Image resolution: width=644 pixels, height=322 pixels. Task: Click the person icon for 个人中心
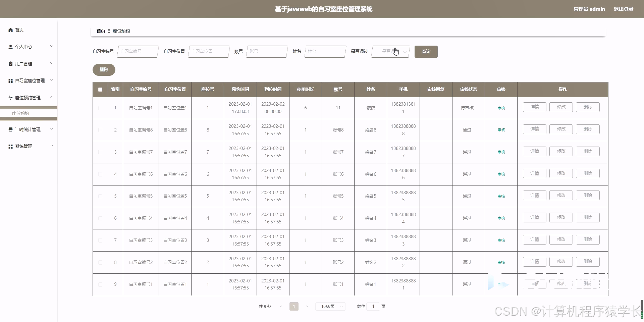[10, 47]
